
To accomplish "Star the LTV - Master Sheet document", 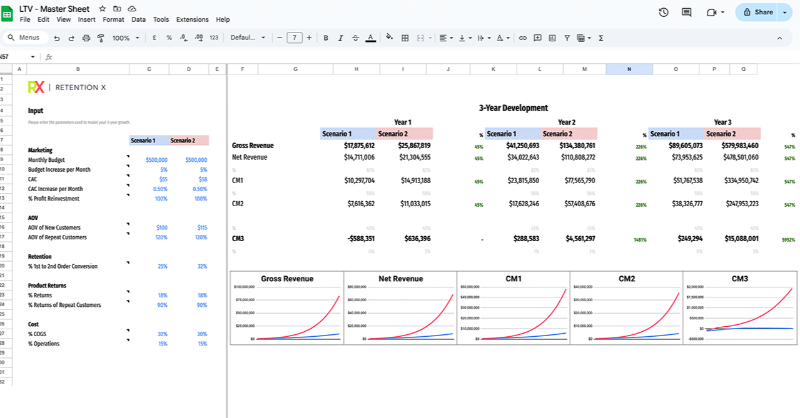I will tap(103, 9).
